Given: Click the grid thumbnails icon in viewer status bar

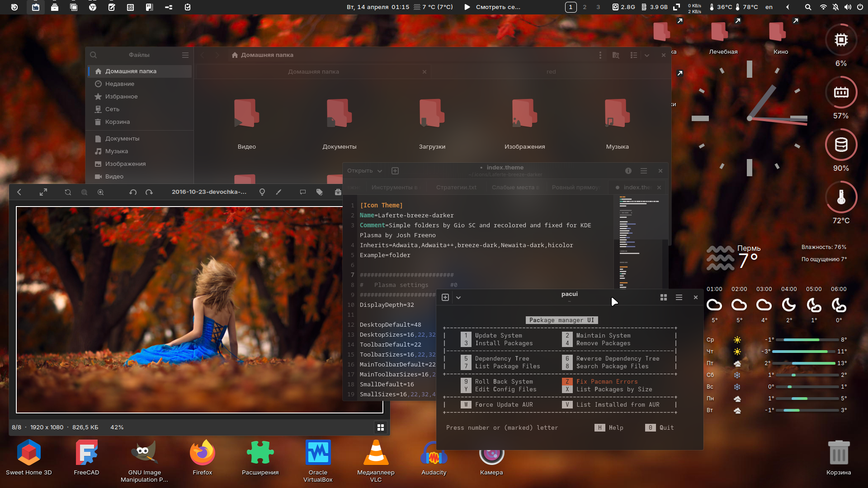Looking at the screenshot, I should click(x=381, y=427).
